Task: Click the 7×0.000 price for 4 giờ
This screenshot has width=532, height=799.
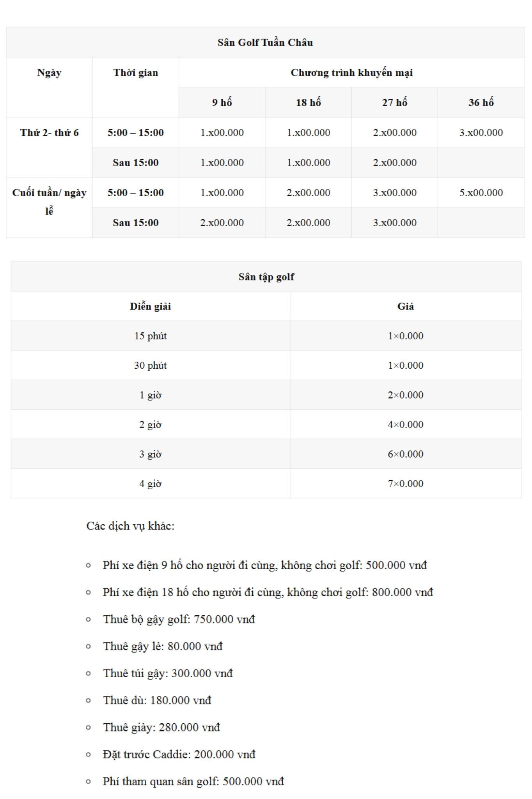Action: (x=406, y=484)
